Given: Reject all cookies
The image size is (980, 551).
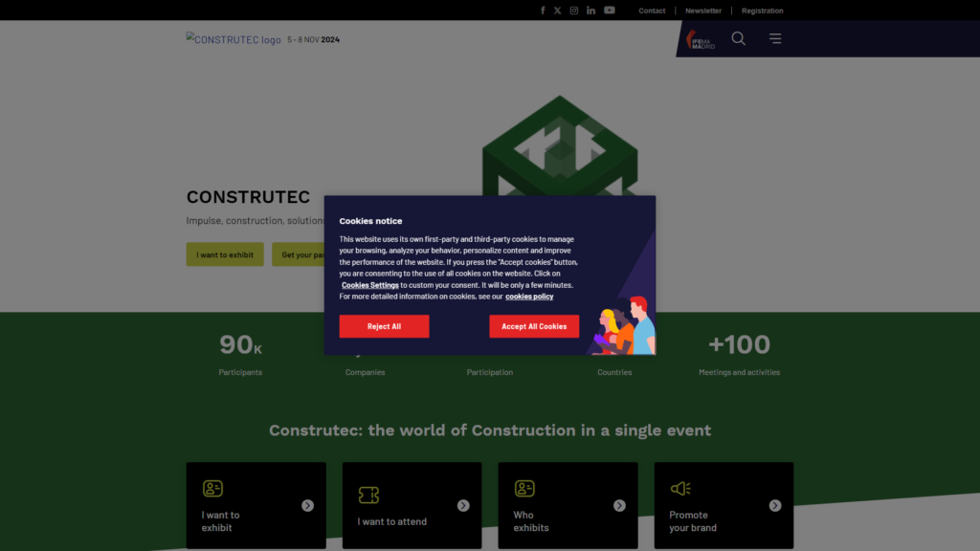Looking at the screenshot, I should [384, 326].
